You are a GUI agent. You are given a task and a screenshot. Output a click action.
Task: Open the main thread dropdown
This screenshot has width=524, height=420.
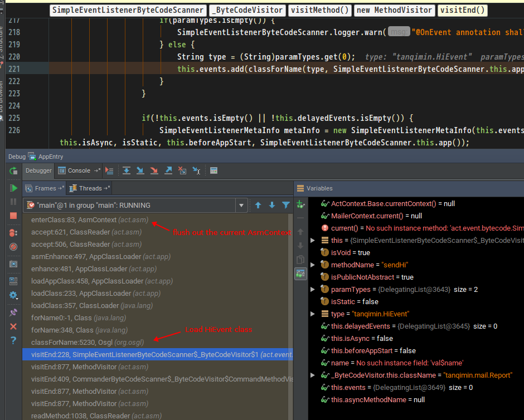tap(241, 206)
